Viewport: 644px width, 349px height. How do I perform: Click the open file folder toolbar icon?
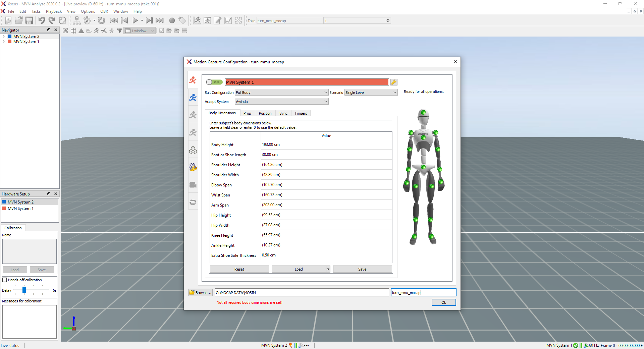[x=19, y=20]
